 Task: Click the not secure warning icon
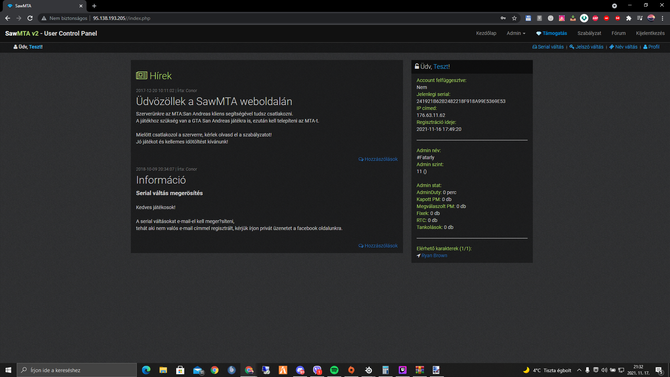pos(44,18)
